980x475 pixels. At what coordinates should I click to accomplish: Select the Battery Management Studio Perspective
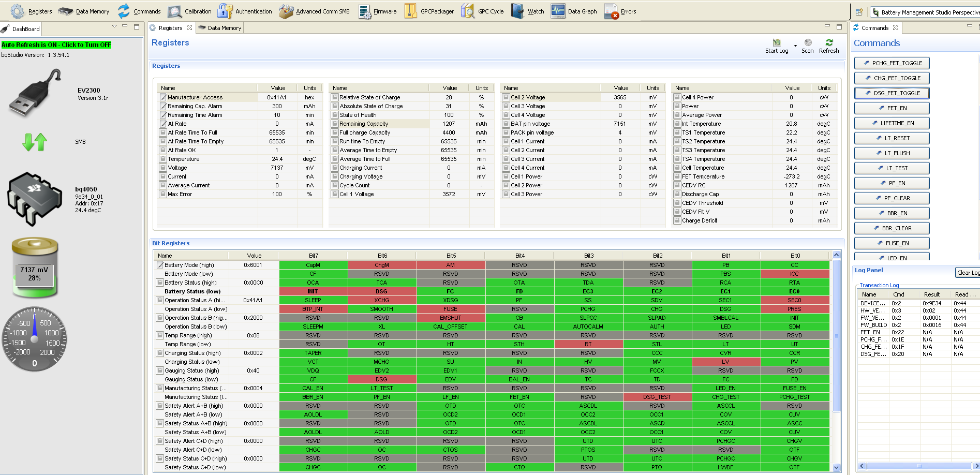[x=926, y=12]
